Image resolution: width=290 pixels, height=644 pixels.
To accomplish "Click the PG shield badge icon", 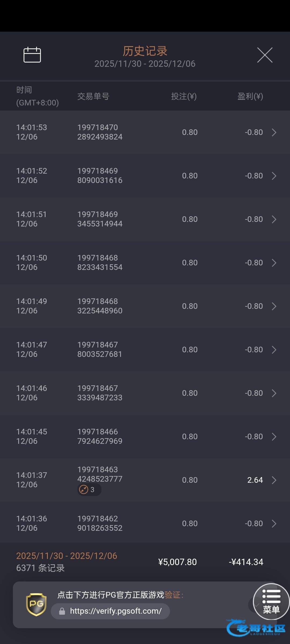I will coord(36,604).
